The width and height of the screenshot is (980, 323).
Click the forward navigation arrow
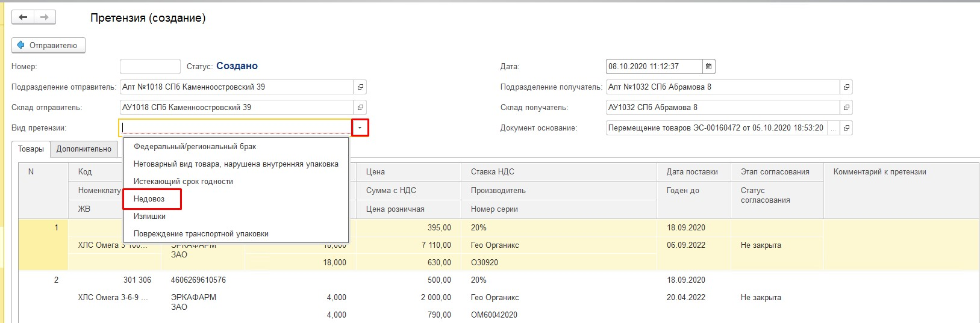tap(45, 17)
